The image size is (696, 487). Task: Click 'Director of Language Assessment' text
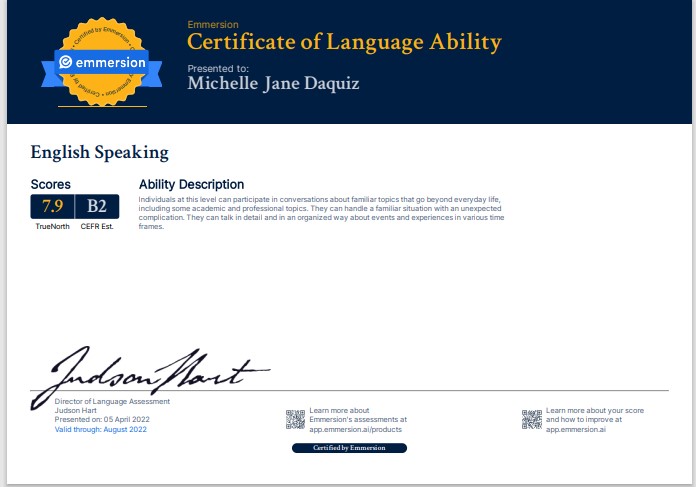[112, 401]
